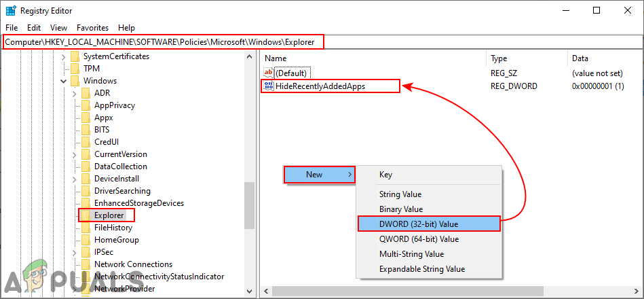Click the Appx folder icon

(86, 118)
